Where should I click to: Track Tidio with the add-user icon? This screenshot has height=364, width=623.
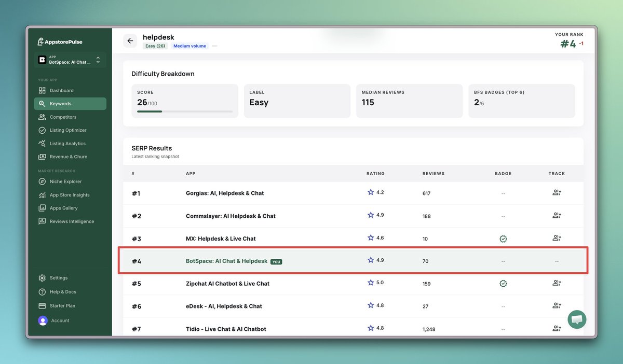pyautogui.click(x=557, y=329)
